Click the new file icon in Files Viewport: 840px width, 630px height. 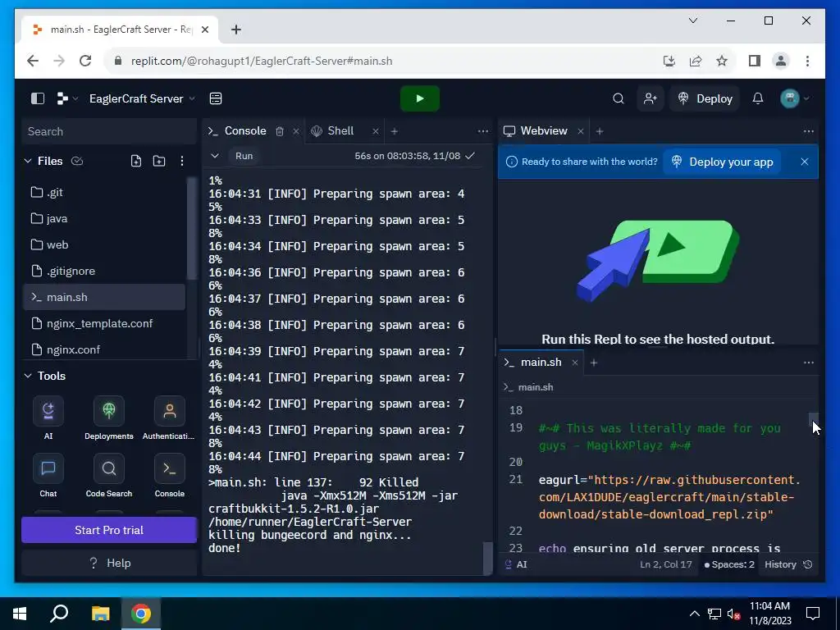tap(136, 162)
